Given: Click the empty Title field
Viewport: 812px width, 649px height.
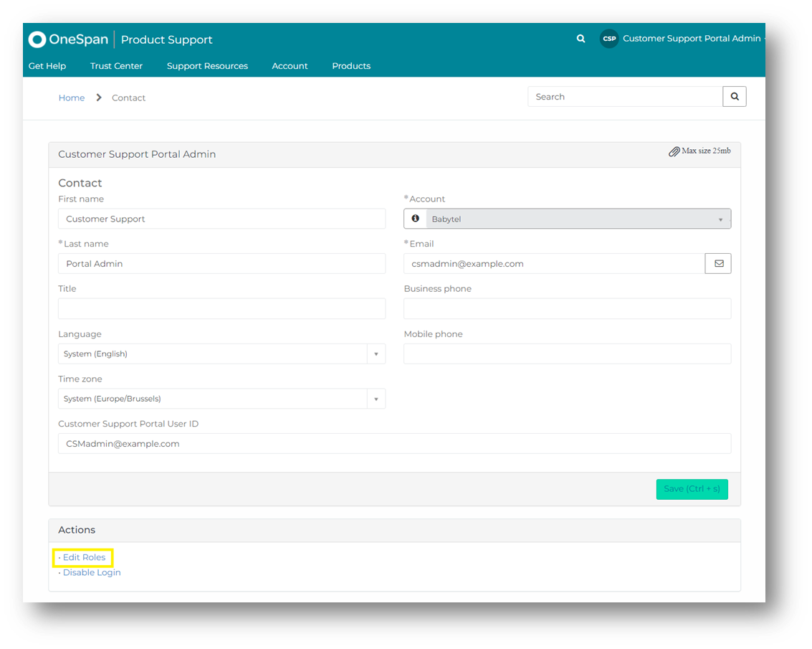Looking at the screenshot, I should 221,308.
